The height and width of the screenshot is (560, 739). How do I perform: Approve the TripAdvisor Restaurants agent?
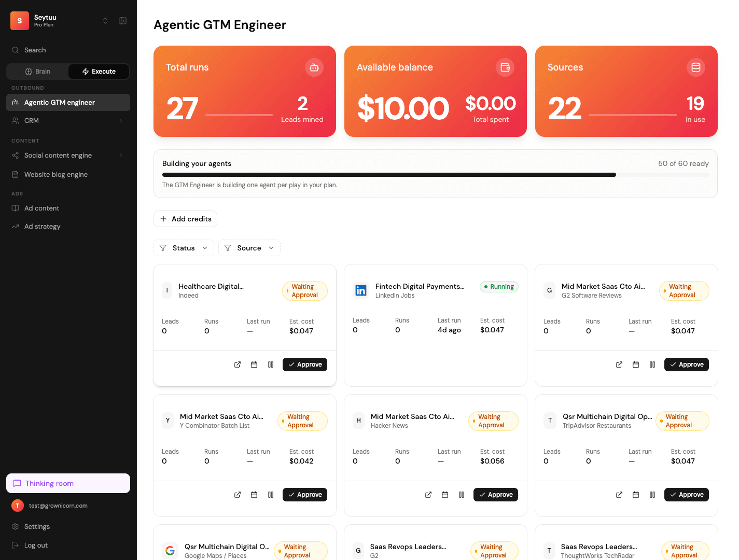tap(687, 495)
